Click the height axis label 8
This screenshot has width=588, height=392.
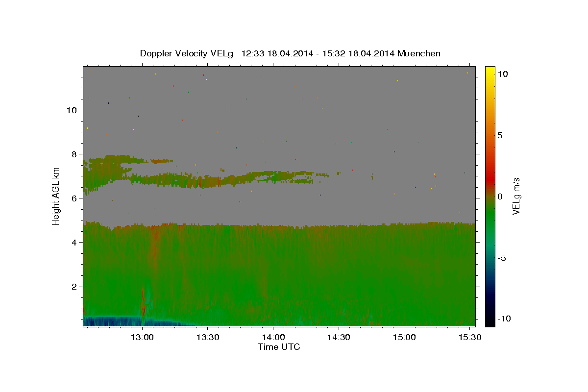[x=74, y=154]
